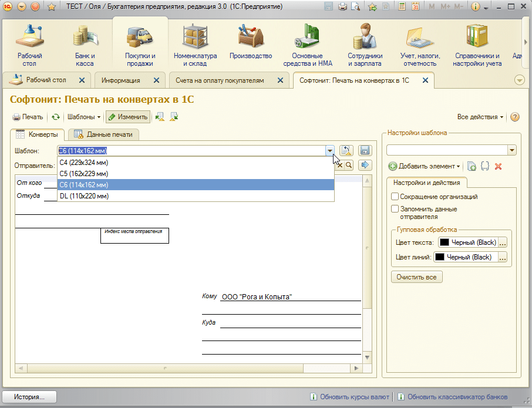
Task: Click the help question mark icon
Action: click(x=515, y=117)
